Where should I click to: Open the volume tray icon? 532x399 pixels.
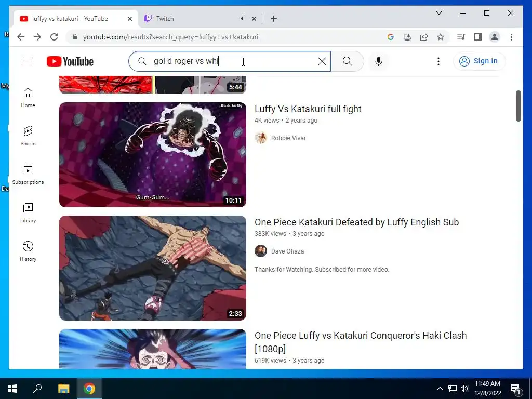tap(464, 389)
